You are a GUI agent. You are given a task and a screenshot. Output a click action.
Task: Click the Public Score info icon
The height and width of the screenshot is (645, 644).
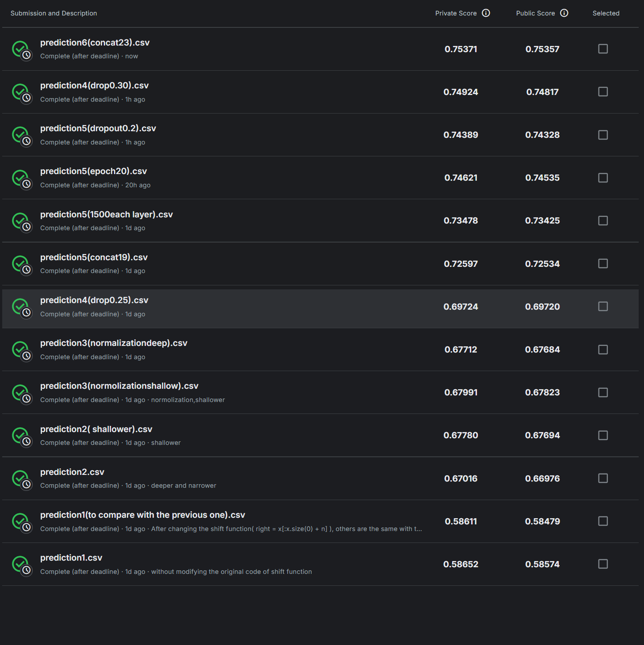[x=564, y=13]
